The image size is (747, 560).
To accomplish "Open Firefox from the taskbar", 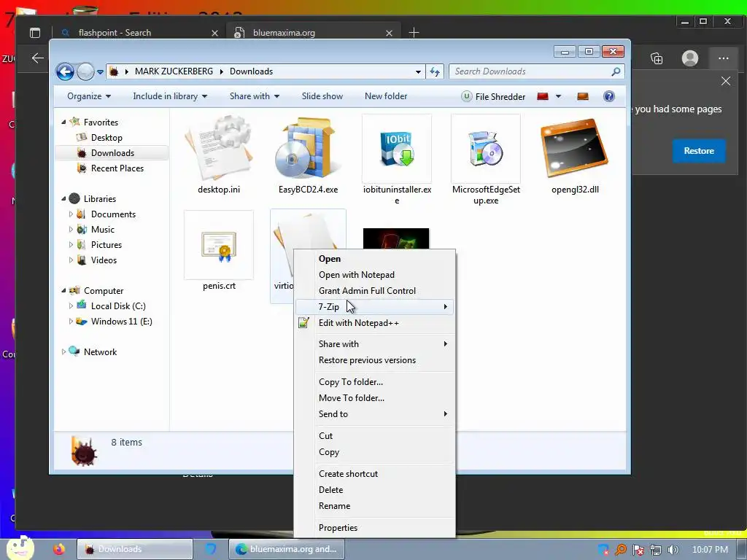I will click(59, 549).
